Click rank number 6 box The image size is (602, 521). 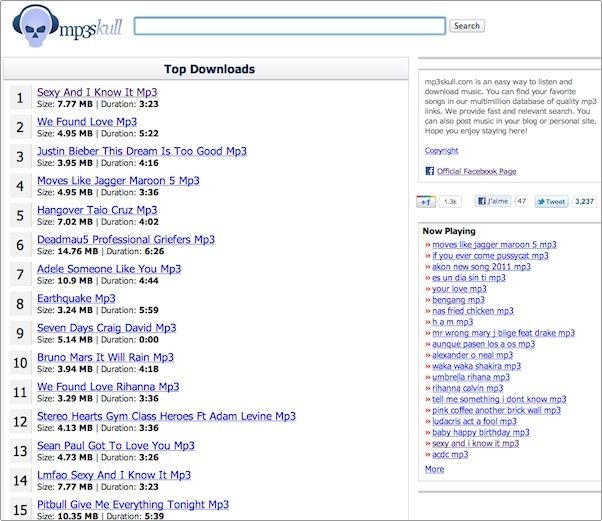20,245
